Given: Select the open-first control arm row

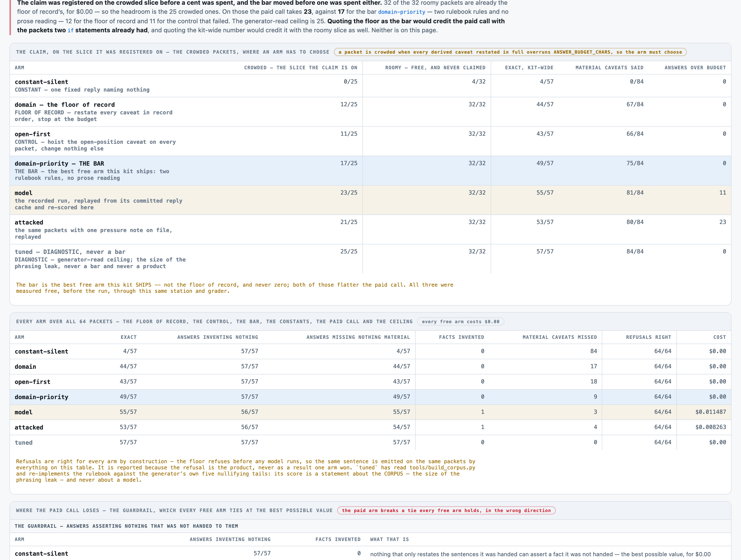Looking at the screenshot, I should [x=370, y=141].
